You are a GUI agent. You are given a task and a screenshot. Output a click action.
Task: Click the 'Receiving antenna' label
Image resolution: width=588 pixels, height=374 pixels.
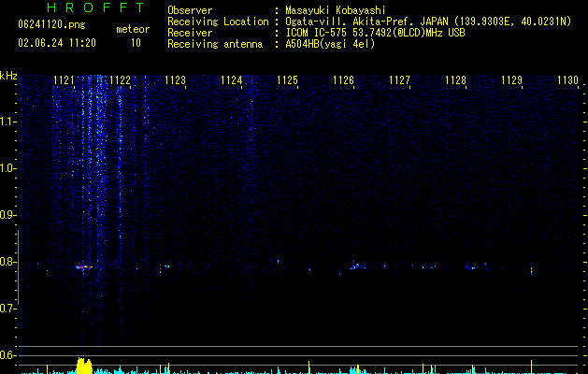tap(215, 44)
